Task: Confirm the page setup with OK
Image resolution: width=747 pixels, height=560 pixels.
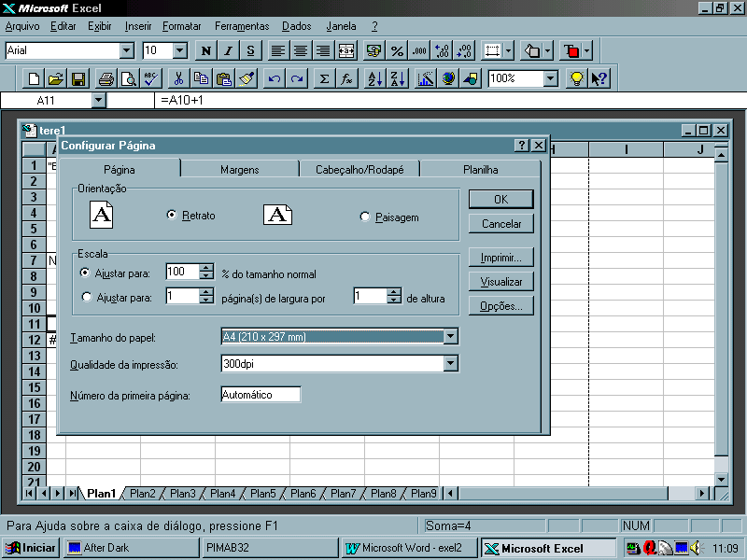Action: coord(501,200)
